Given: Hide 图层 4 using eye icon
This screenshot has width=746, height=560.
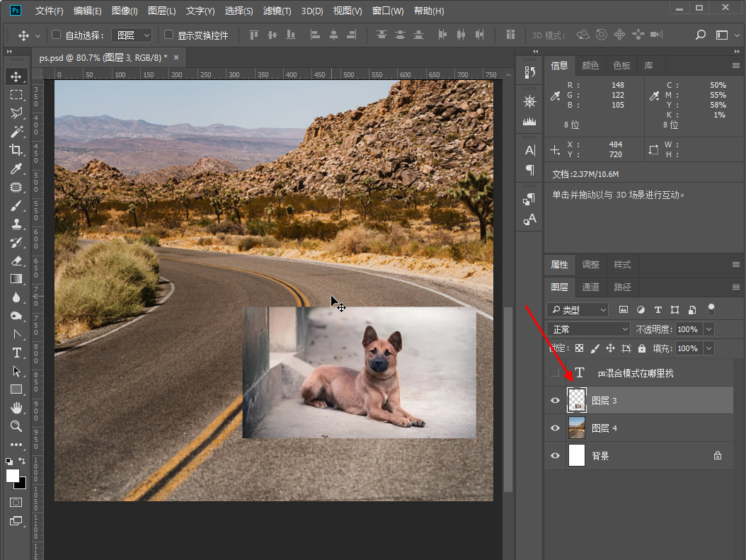Looking at the screenshot, I should click(555, 428).
